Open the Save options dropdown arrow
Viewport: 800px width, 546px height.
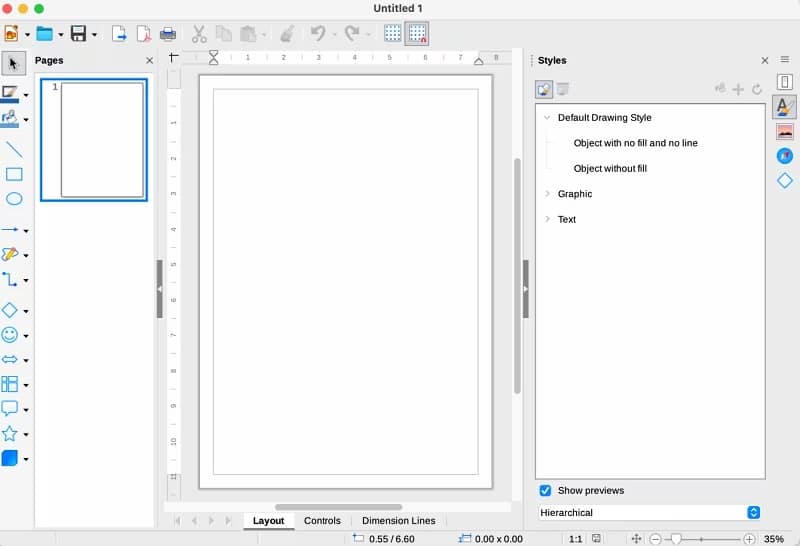coord(94,35)
